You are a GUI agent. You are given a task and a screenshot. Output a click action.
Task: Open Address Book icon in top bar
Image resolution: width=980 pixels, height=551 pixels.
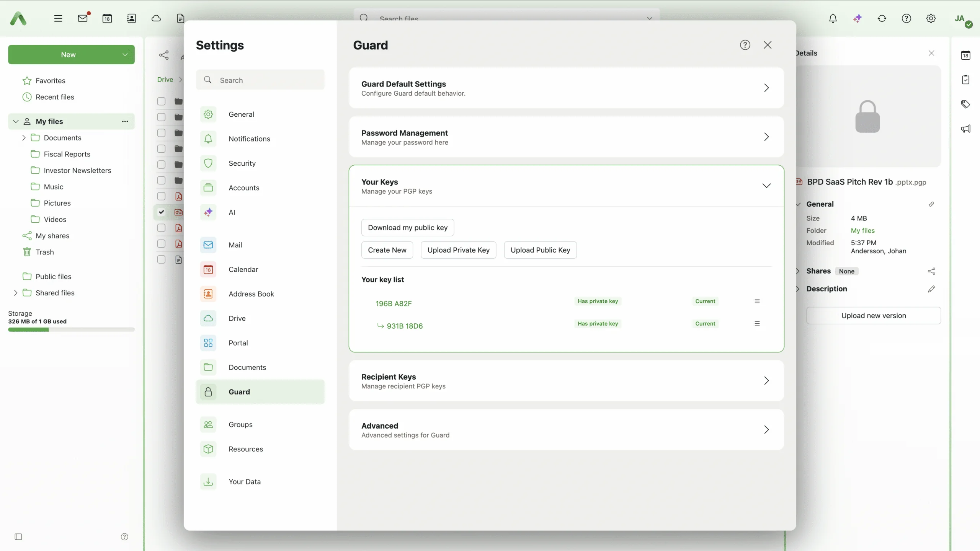point(131,18)
